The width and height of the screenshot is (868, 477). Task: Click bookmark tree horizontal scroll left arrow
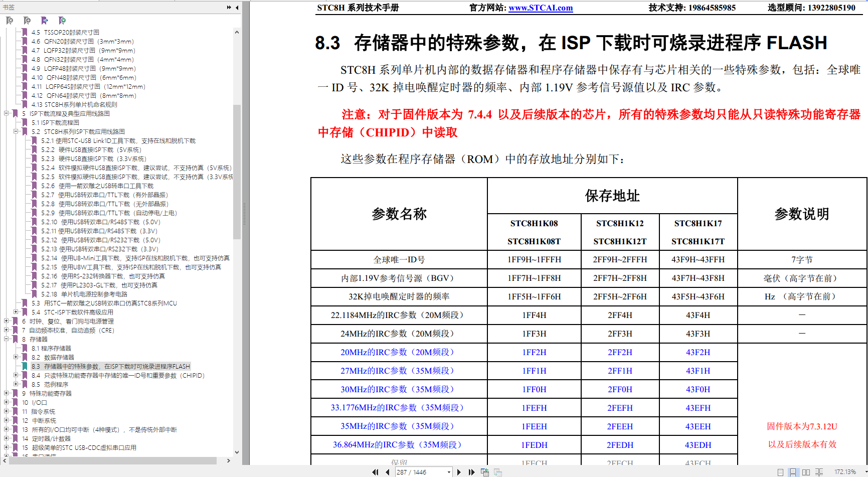(x=5, y=460)
